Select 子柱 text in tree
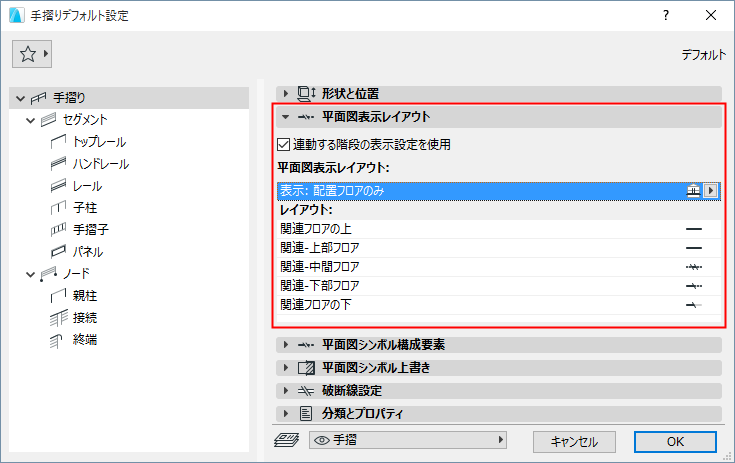The image size is (735, 463). (x=85, y=208)
